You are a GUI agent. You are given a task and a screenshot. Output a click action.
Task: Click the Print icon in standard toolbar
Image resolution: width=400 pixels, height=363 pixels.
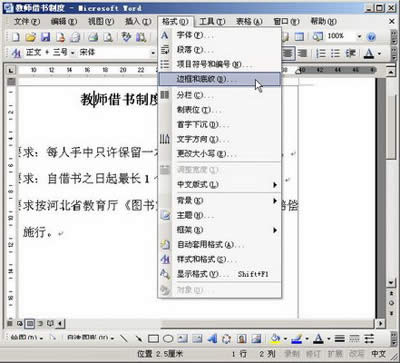tap(93, 37)
